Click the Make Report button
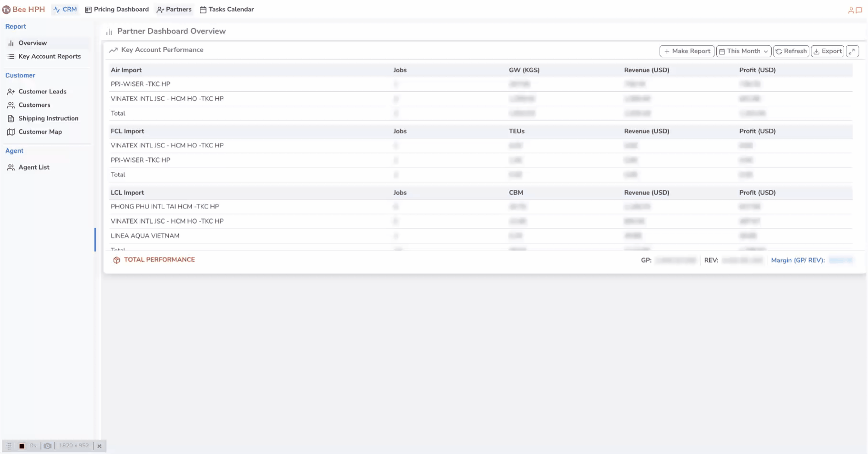868x454 pixels. pos(687,51)
